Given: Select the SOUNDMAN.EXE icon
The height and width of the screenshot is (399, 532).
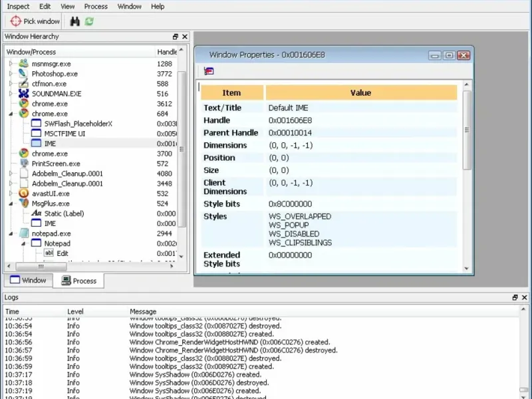Looking at the screenshot, I should pyautogui.click(x=23, y=94).
